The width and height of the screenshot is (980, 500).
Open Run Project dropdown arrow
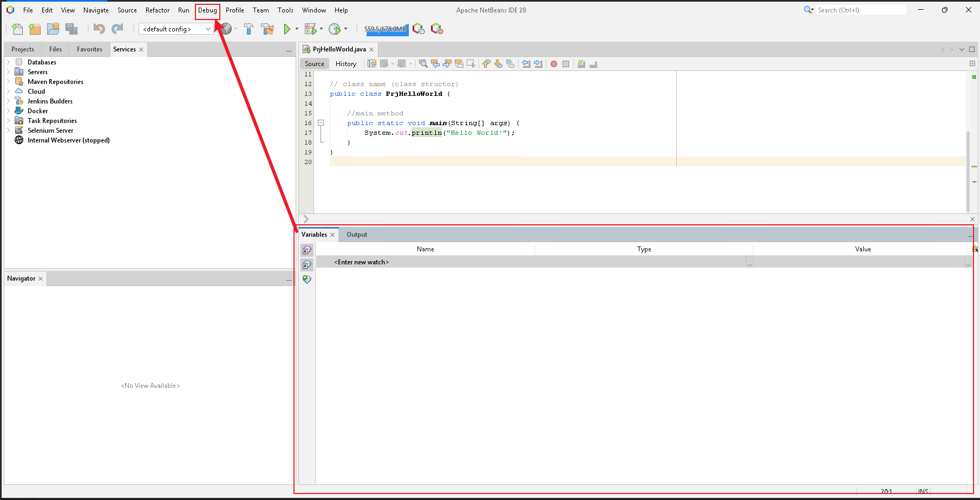(x=297, y=29)
